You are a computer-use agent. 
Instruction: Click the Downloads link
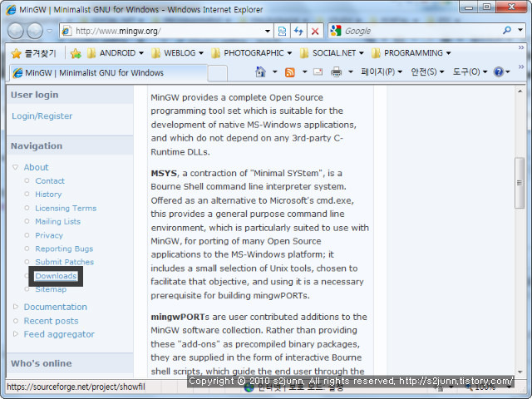pyautogui.click(x=56, y=276)
